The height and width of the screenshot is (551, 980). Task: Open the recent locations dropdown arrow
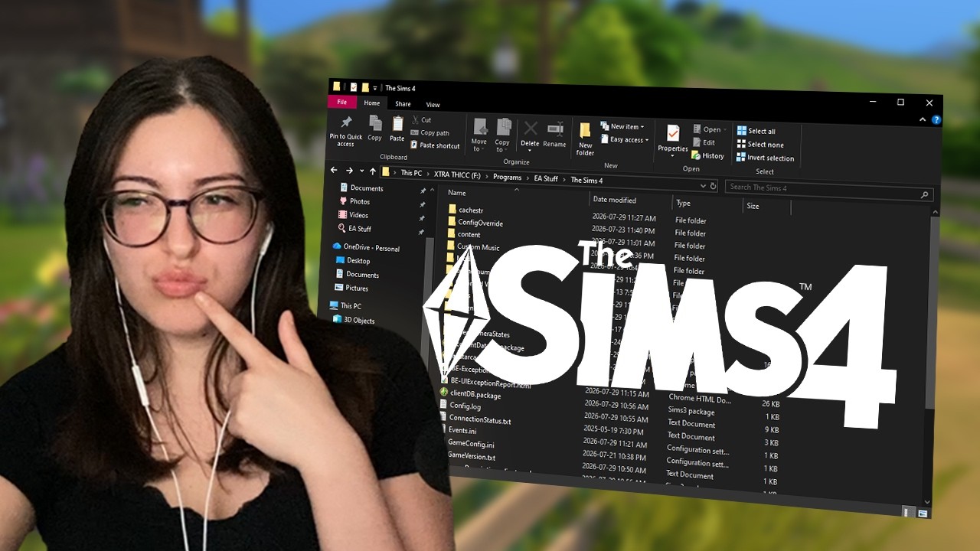click(x=361, y=171)
